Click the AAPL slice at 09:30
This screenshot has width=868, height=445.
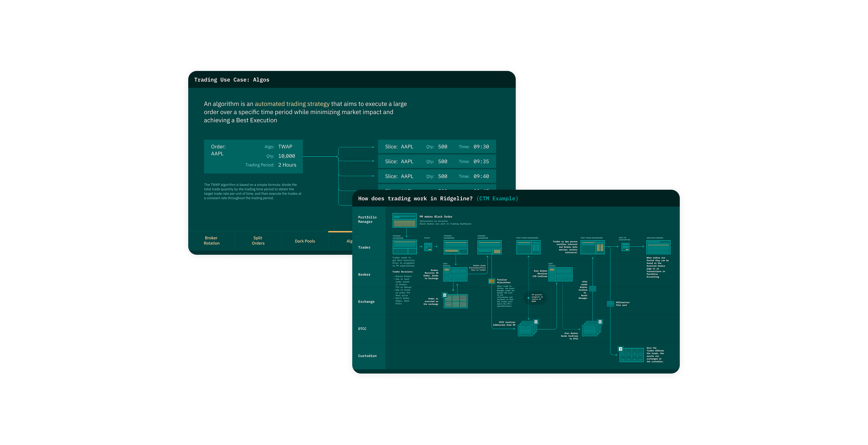[x=437, y=147]
